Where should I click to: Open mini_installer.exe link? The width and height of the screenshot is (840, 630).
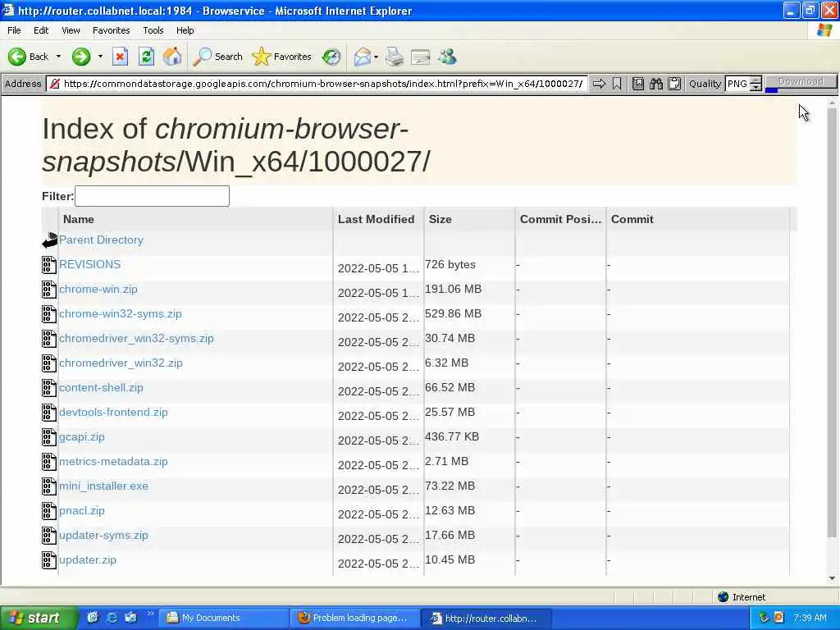(103, 486)
